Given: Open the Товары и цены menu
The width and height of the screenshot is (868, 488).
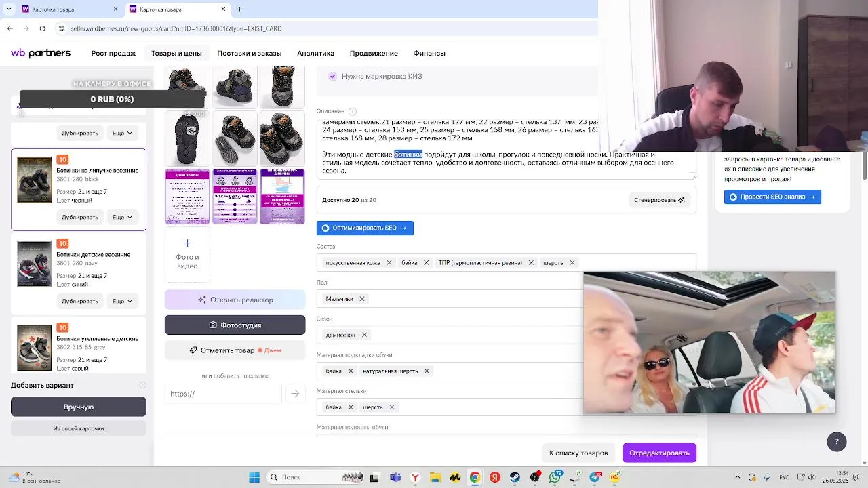Looking at the screenshot, I should (x=176, y=53).
